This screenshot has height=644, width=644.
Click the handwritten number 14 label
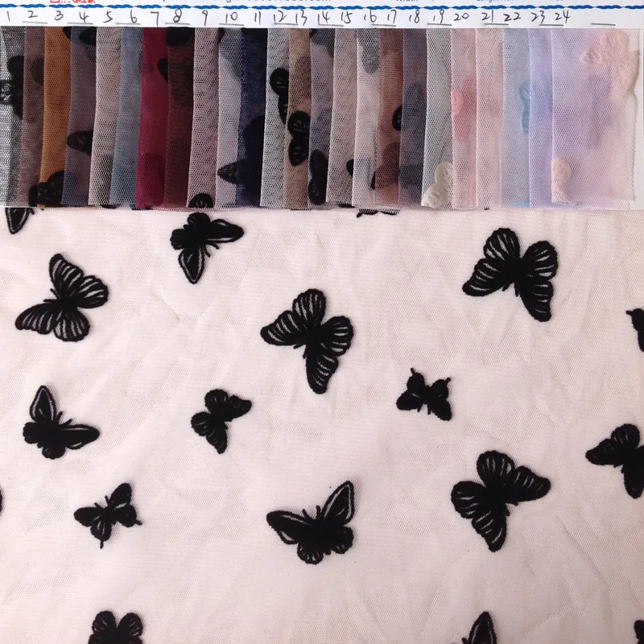point(324,18)
